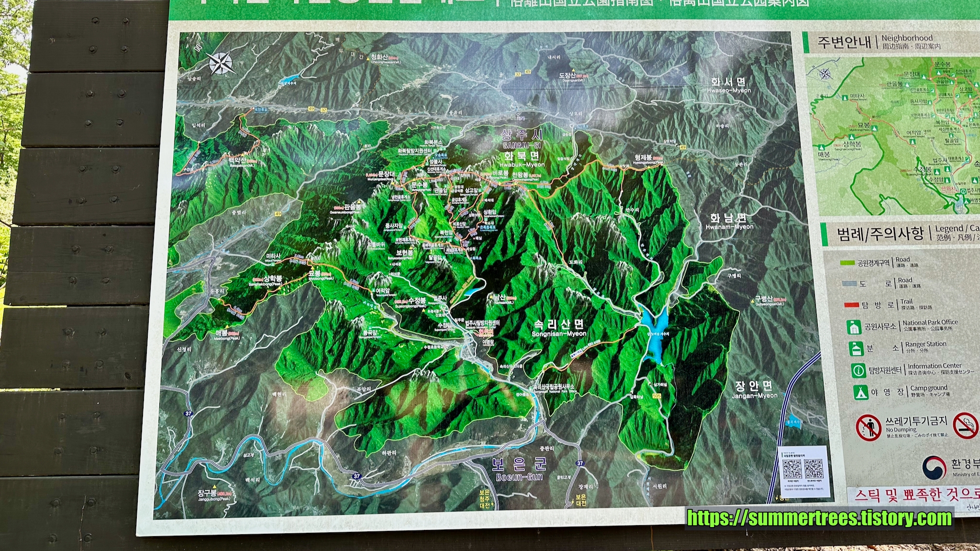Click the Camp ground tent icon

[x=860, y=392]
